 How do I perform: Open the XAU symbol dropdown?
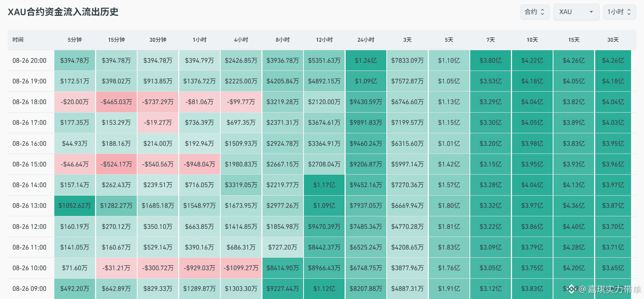coord(576,12)
